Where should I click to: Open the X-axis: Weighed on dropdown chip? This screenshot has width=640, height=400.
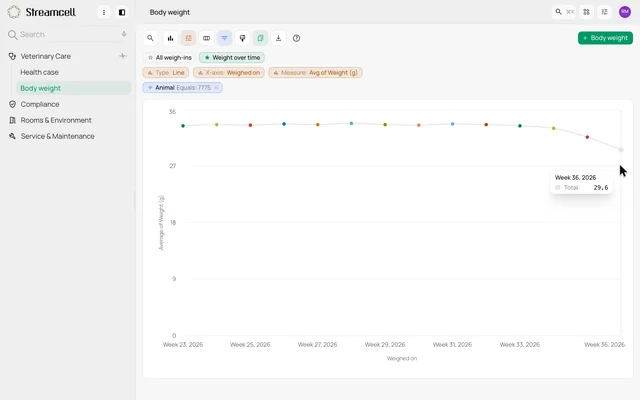229,73
